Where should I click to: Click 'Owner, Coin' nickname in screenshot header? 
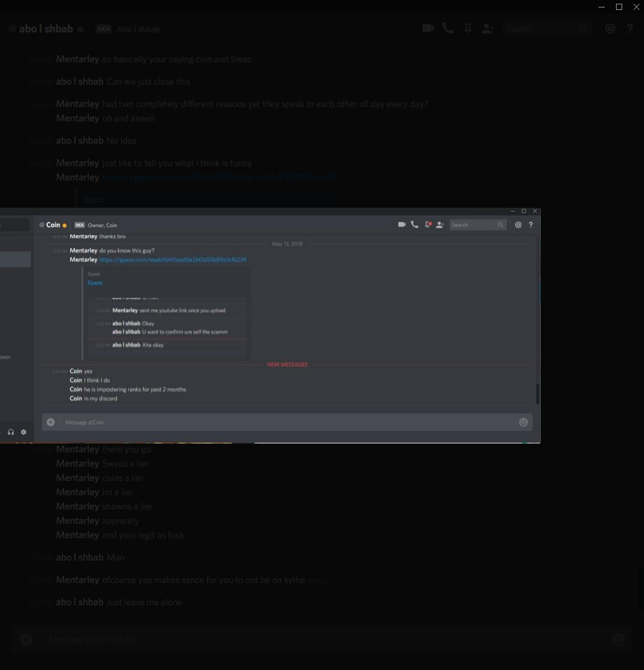[x=102, y=225]
